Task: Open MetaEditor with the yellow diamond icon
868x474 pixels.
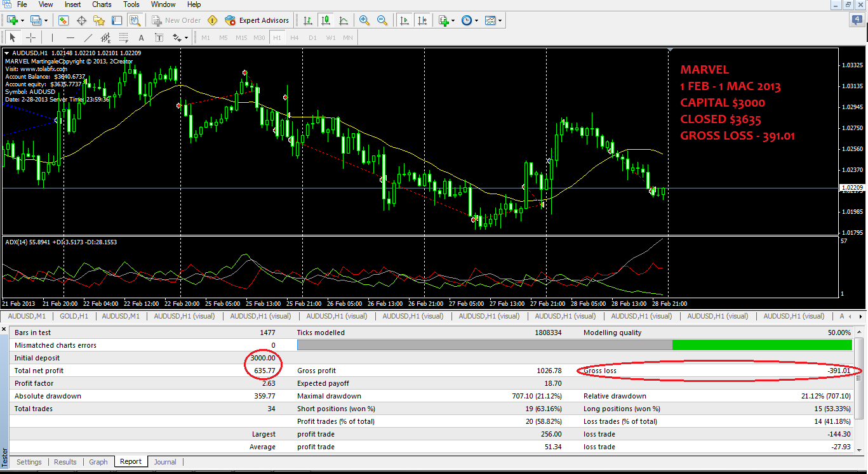Action: (x=212, y=20)
